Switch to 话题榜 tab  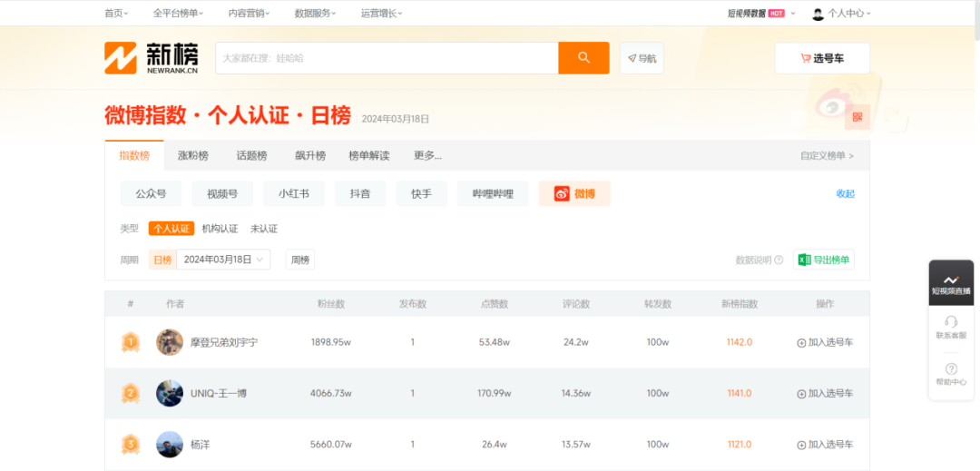click(251, 155)
